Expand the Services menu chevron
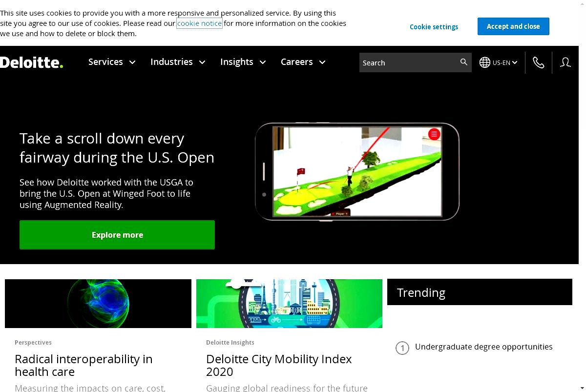The image size is (586, 392). (x=132, y=62)
